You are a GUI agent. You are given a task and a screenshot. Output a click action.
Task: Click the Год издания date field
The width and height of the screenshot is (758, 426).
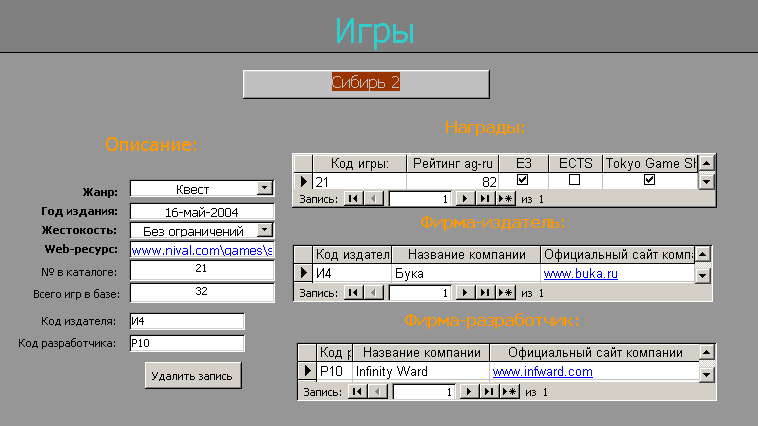click(202, 212)
